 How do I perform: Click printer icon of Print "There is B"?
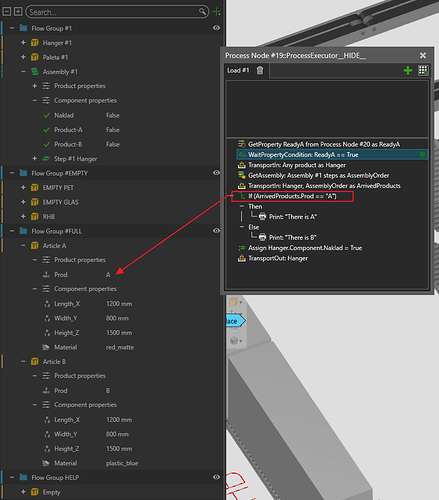(x=263, y=237)
